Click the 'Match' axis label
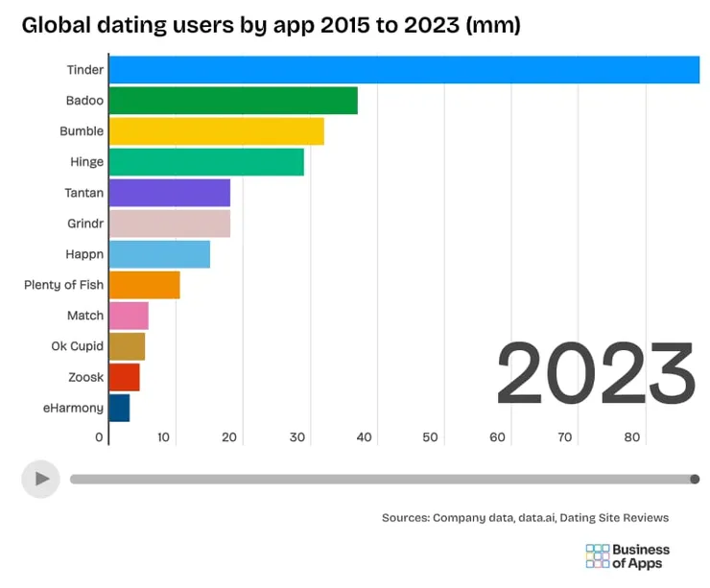The height and width of the screenshot is (588, 710). 85,316
